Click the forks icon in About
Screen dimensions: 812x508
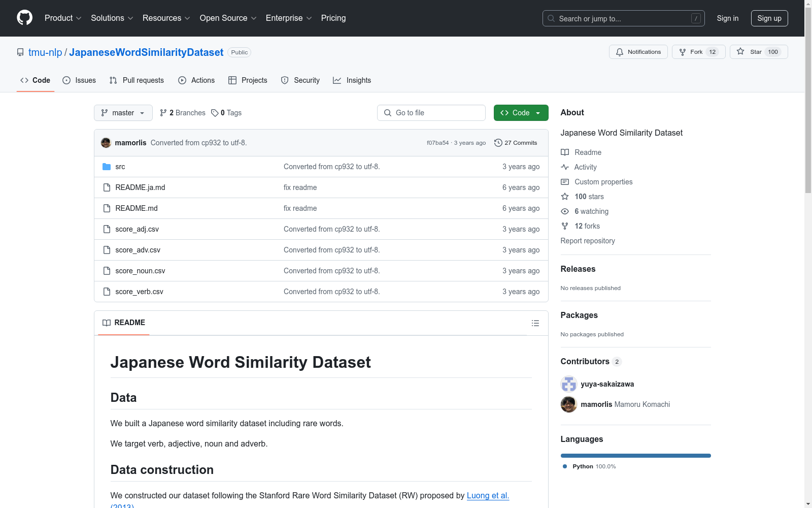click(x=565, y=226)
